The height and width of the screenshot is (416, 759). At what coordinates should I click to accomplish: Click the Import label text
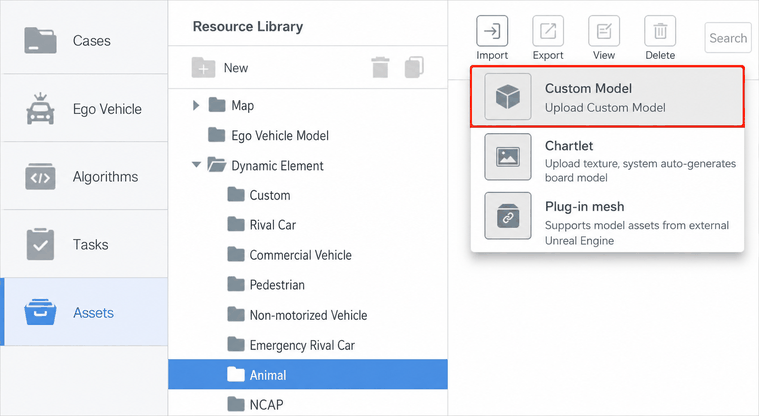tap(492, 55)
